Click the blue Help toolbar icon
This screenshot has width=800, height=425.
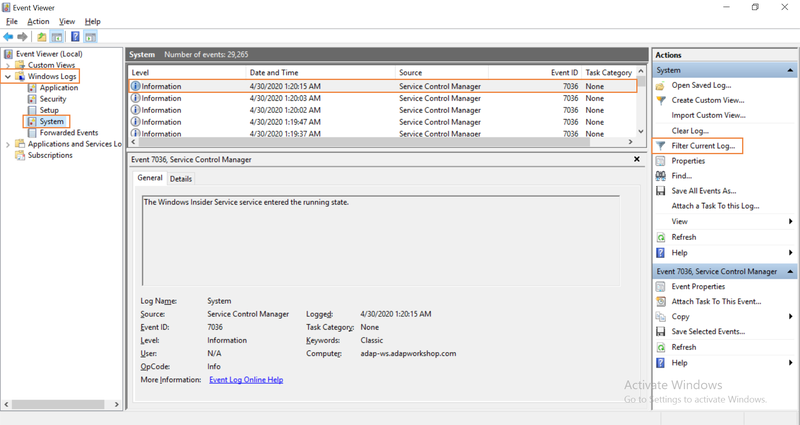(x=75, y=37)
